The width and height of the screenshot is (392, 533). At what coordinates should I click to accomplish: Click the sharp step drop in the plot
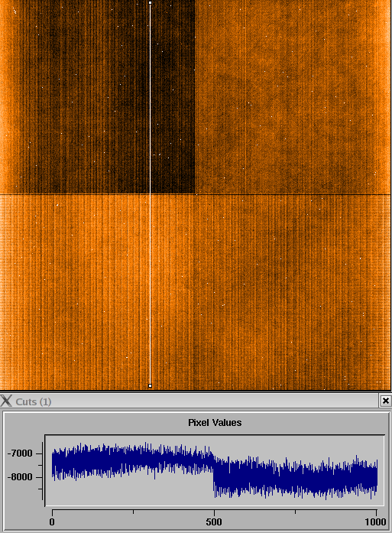tap(214, 476)
